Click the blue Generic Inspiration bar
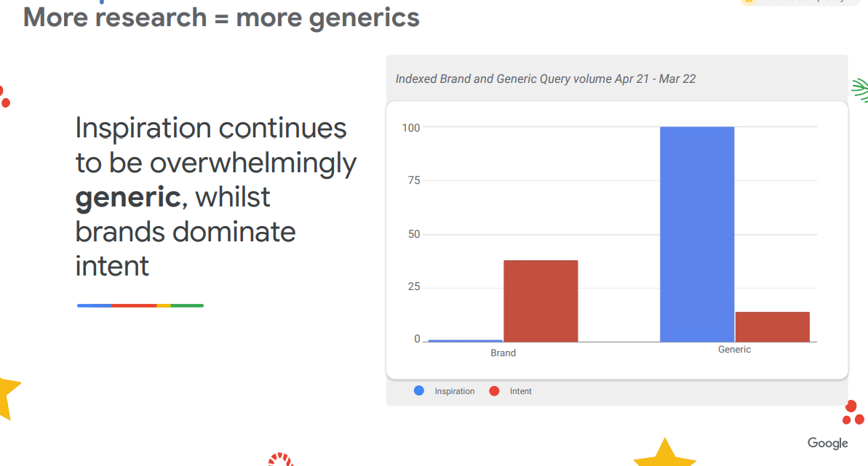 [697, 234]
